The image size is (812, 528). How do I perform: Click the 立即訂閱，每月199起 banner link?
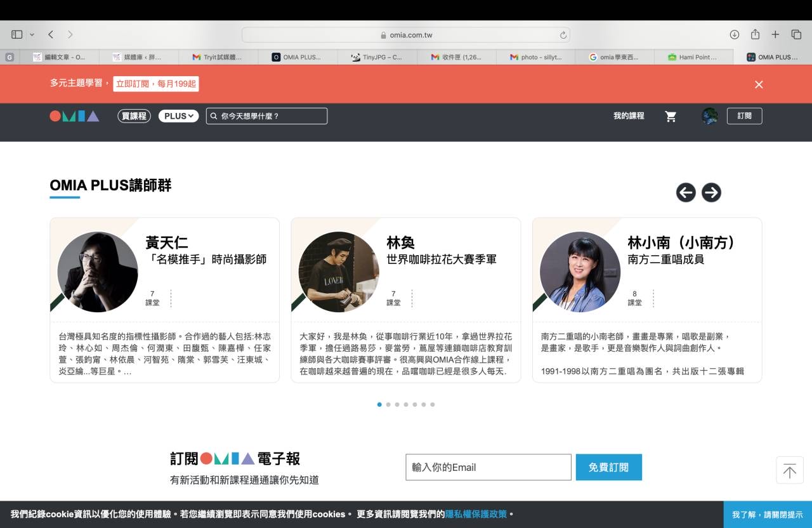[156, 84]
